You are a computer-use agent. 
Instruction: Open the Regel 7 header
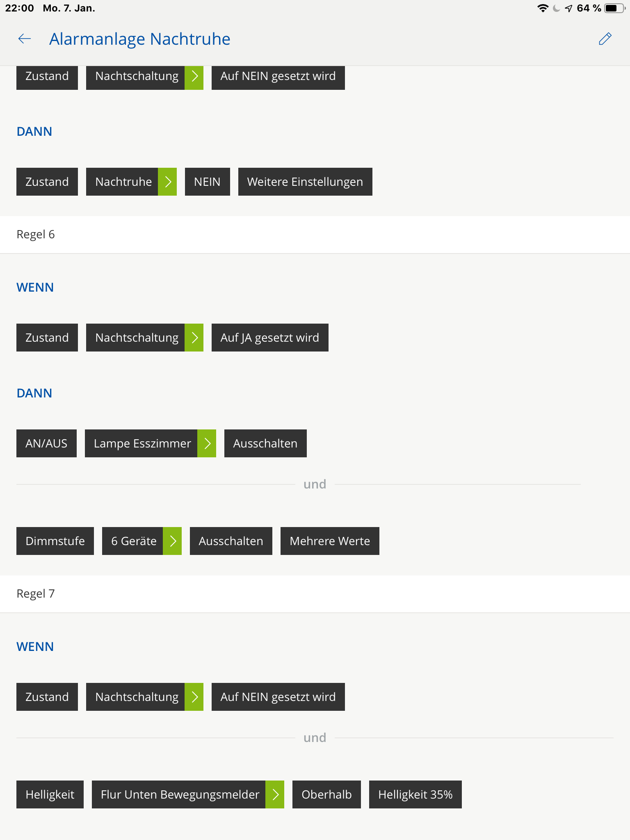(36, 594)
